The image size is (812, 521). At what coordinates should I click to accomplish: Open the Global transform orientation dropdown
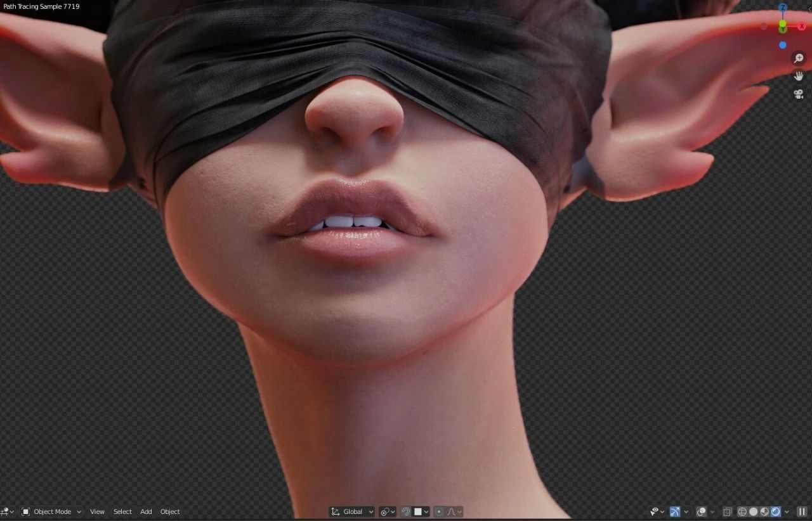click(352, 511)
